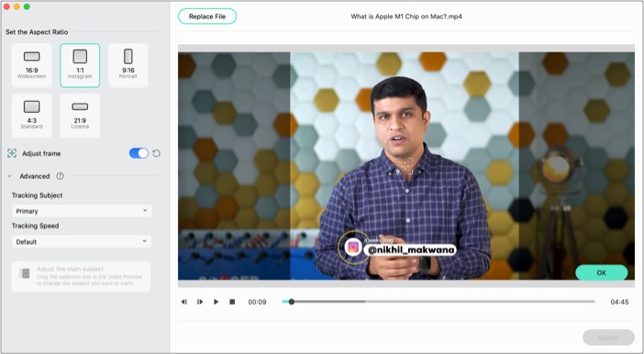Open the Tracking Speed dropdown
This screenshot has height=354, width=644.
(x=82, y=241)
